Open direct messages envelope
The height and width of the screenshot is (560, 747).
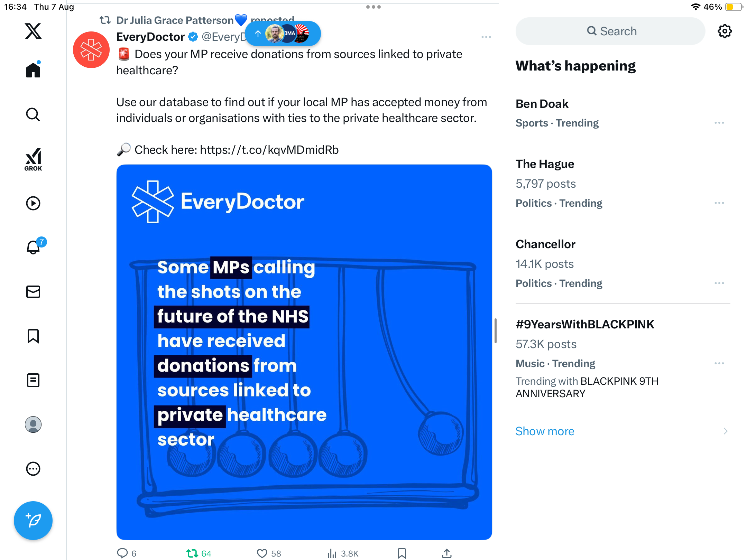point(33,292)
